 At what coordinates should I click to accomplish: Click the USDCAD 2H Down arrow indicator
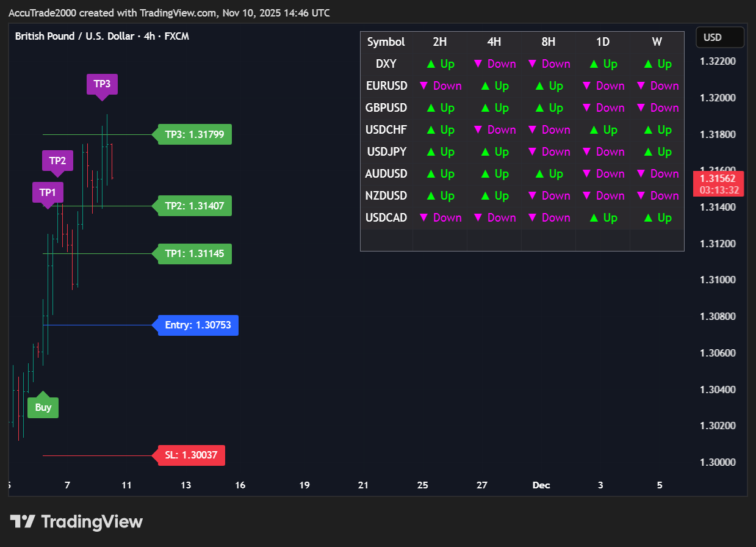(424, 218)
